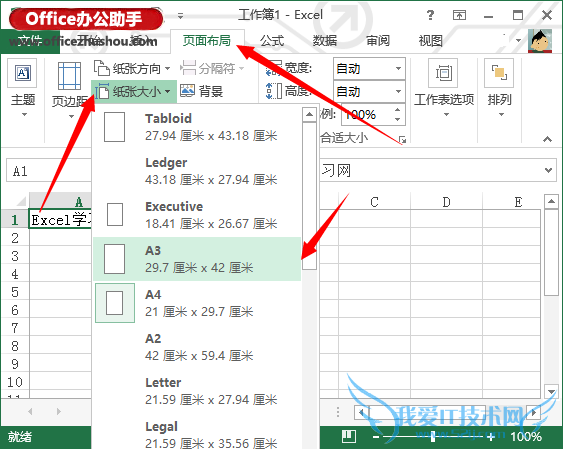Select Executive paper size
Viewport: 563px width, 449px height.
(x=197, y=215)
